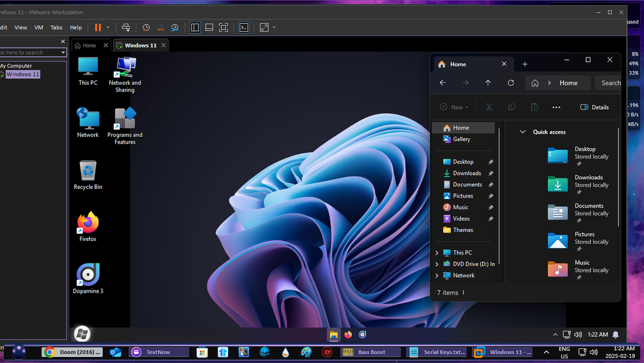Add a new File Explorer tab
The height and width of the screenshot is (363, 644).
point(525,64)
